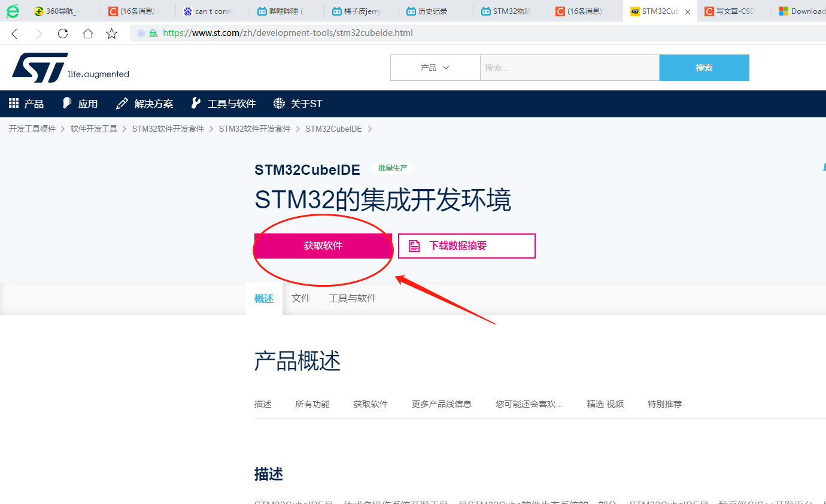
Task: Open the 开发工具硬件 breadcrumb link
Action: tap(32, 129)
